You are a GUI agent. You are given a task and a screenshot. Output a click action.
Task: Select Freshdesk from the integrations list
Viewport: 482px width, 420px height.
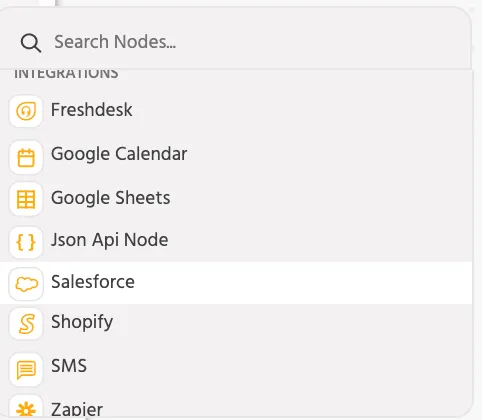(91, 110)
